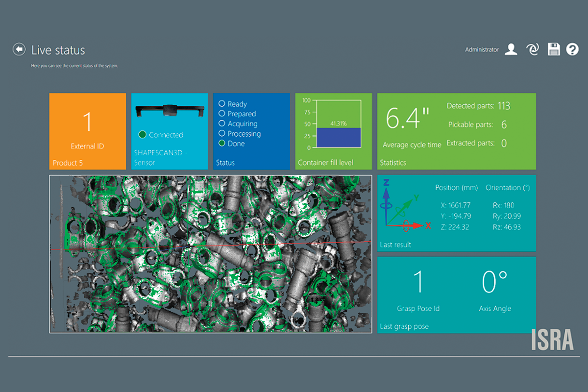Click the 3D scan point cloud view
This screenshot has width=588, height=392.
pyautogui.click(x=211, y=254)
